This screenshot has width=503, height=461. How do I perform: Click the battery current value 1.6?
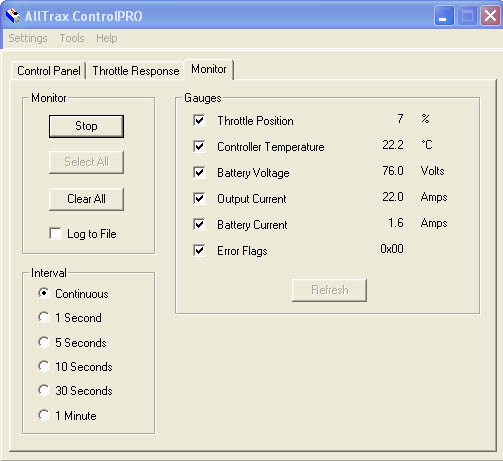point(396,223)
